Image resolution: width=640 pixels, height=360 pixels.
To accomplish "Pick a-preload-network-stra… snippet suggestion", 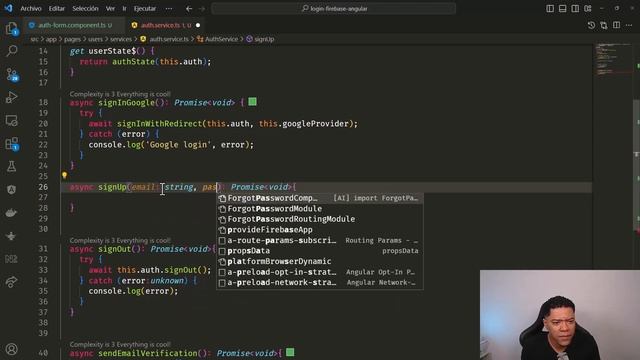I will pyautogui.click(x=320, y=282).
